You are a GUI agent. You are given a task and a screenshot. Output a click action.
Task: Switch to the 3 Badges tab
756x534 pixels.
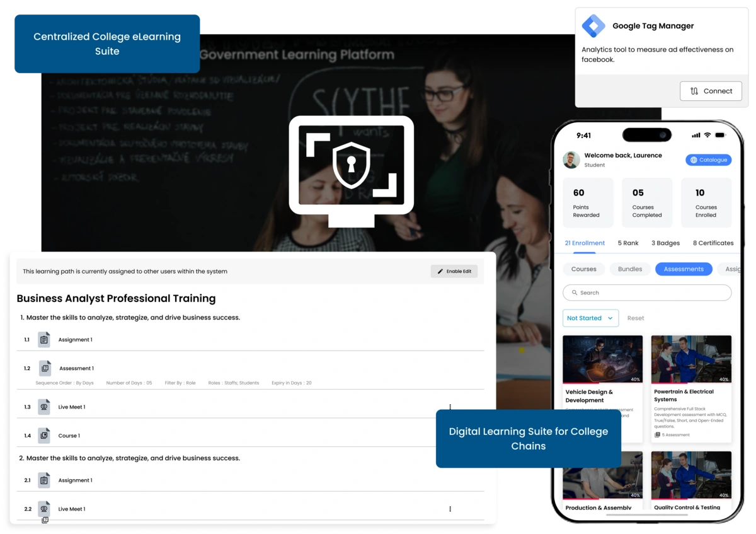click(x=665, y=243)
